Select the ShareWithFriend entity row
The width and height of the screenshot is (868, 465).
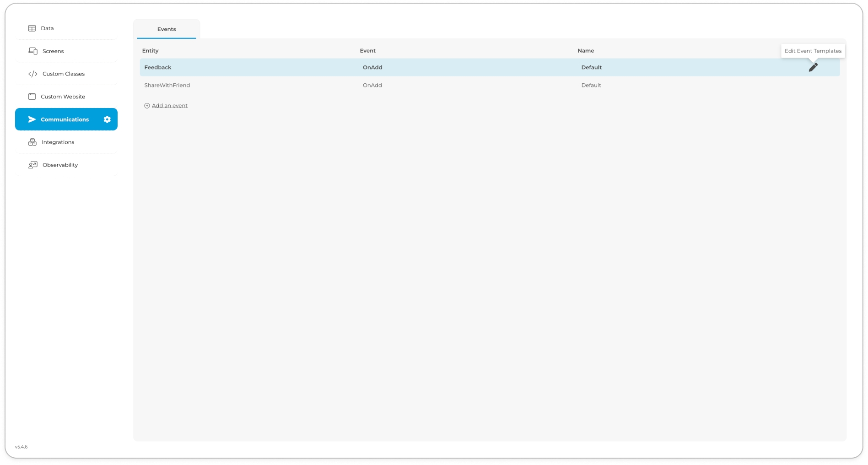pos(167,85)
